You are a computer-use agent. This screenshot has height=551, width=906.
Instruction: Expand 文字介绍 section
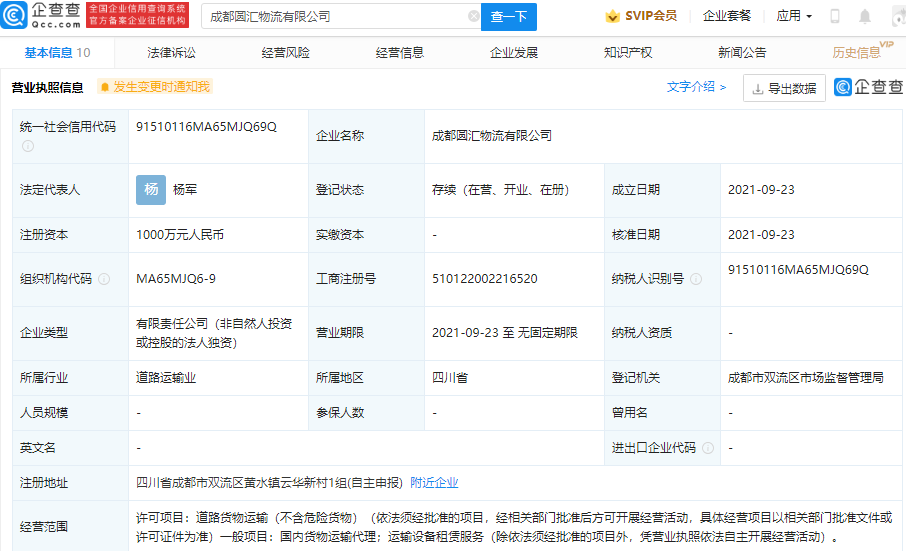pyautogui.click(x=696, y=87)
